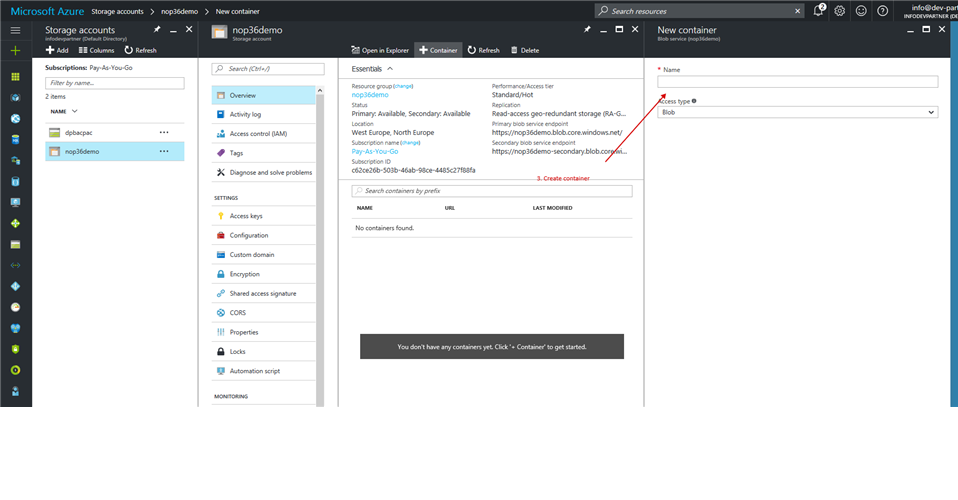Open Shared access signature

pyautogui.click(x=263, y=293)
